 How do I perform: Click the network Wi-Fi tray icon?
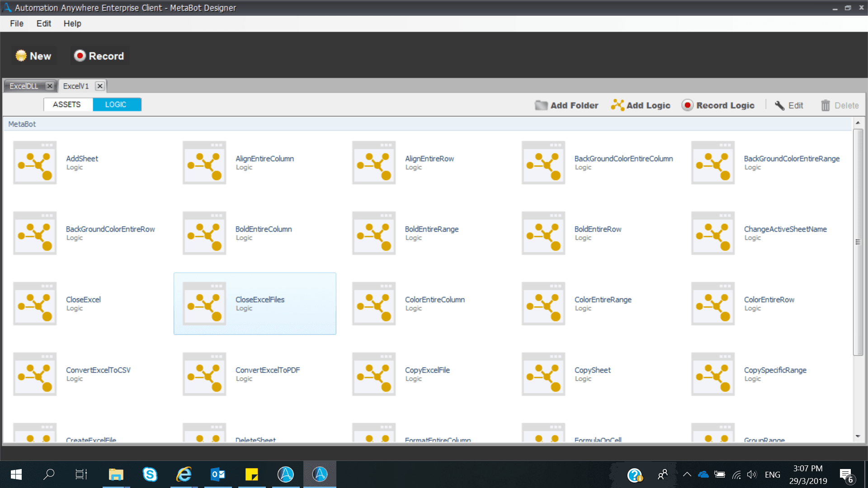click(x=736, y=474)
